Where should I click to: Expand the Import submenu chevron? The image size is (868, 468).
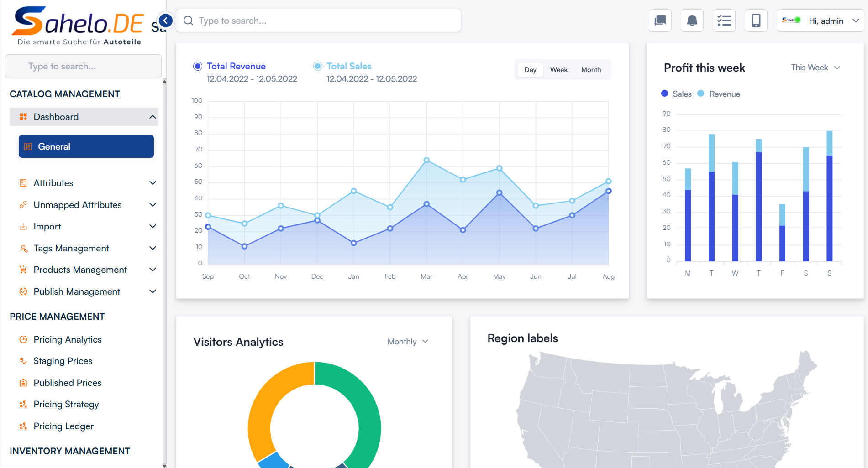[153, 226]
